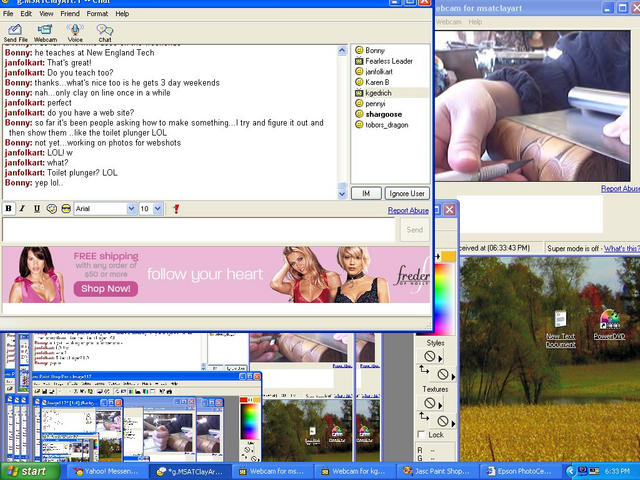This screenshot has width=640, height=480.
Task: Open the Windows start button
Action: [x=29, y=471]
